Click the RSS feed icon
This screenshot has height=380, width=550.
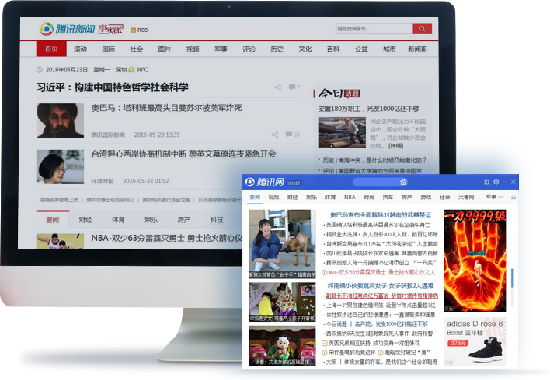pyautogui.click(x=133, y=30)
